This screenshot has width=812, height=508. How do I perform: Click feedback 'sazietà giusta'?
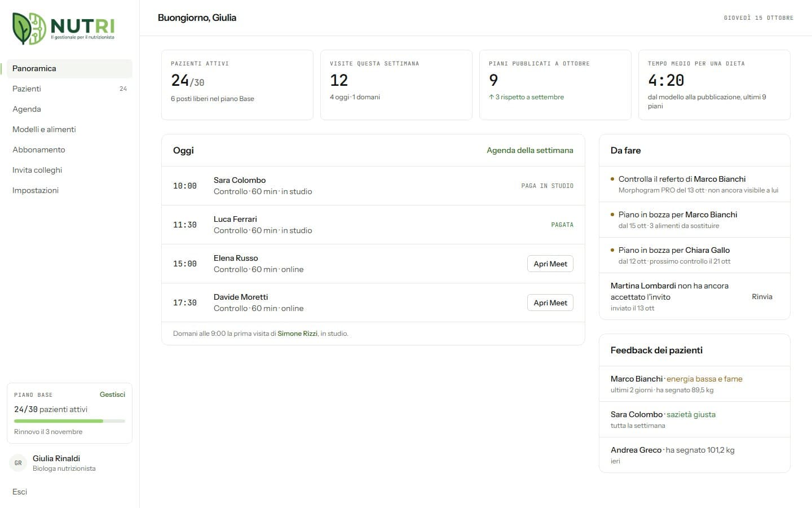point(691,414)
